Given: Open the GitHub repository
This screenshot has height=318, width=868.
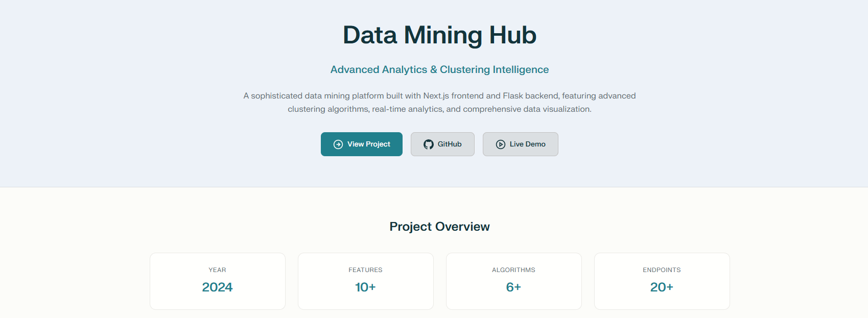Looking at the screenshot, I should pos(442,144).
